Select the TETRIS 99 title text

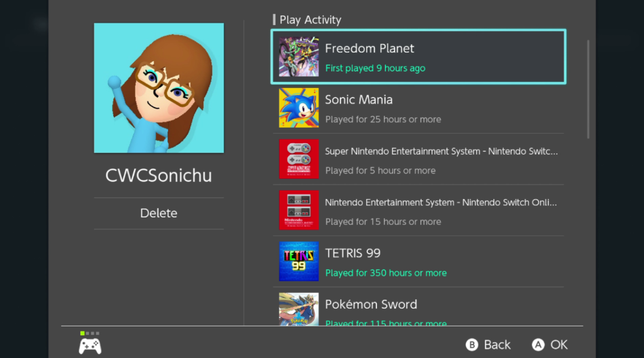[353, 253]
